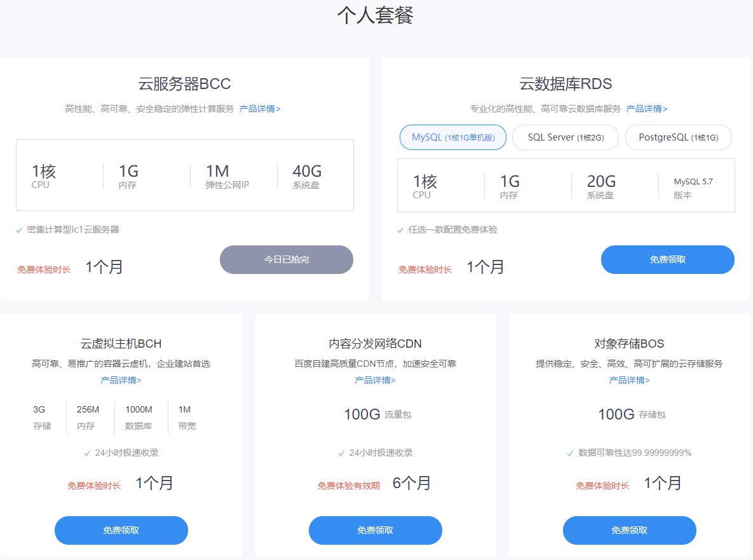Click the 100G 存储包 text
Screen dimensions: 753x560
pos(632,414)
